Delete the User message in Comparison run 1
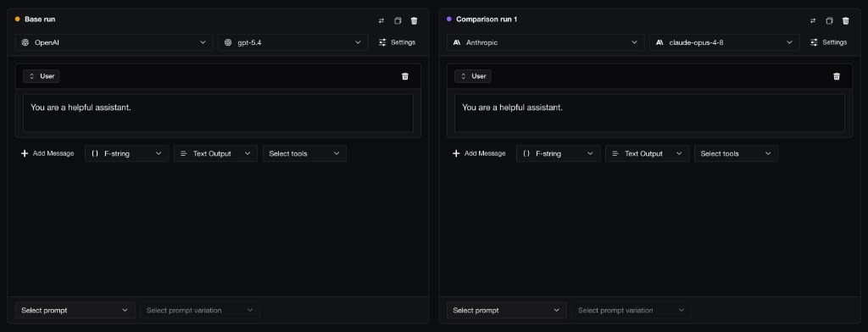This screenshot has width=868, height=332. coord(837,76)
